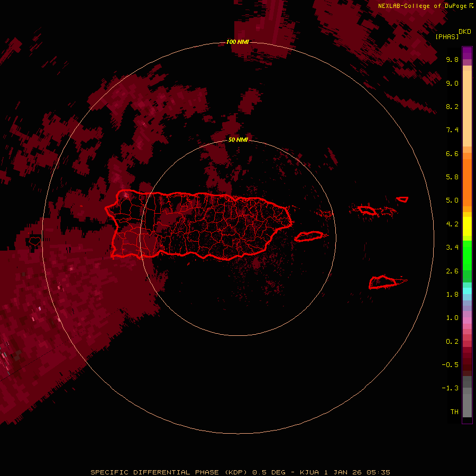
Task: Click the small Mona island outline
Action: (35, 241)
